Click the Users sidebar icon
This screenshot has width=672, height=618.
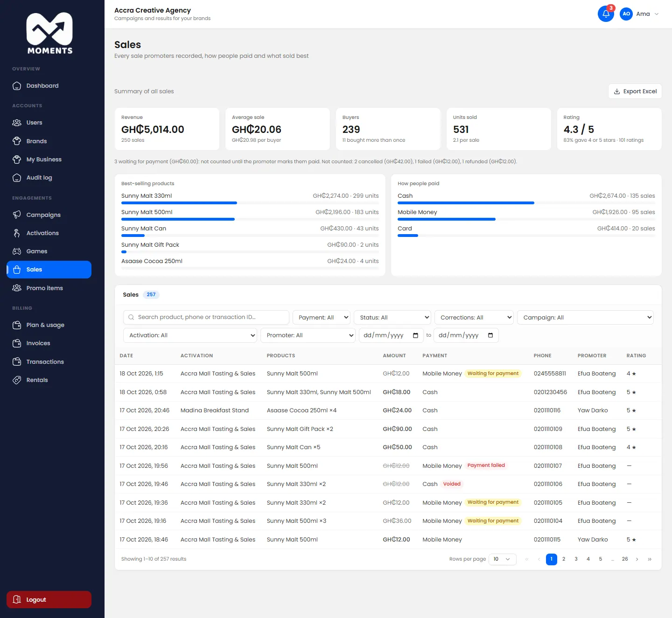tap(17, 123)
